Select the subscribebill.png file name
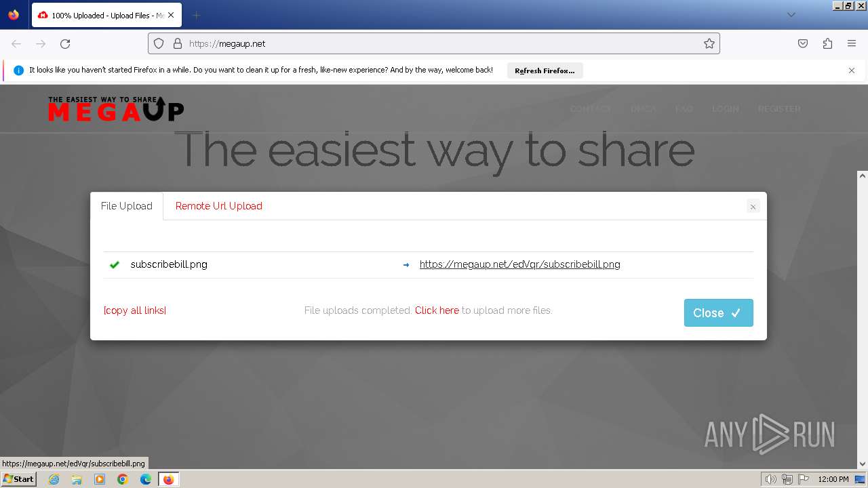Screen dimensions: 868x488 coord(169,264)
